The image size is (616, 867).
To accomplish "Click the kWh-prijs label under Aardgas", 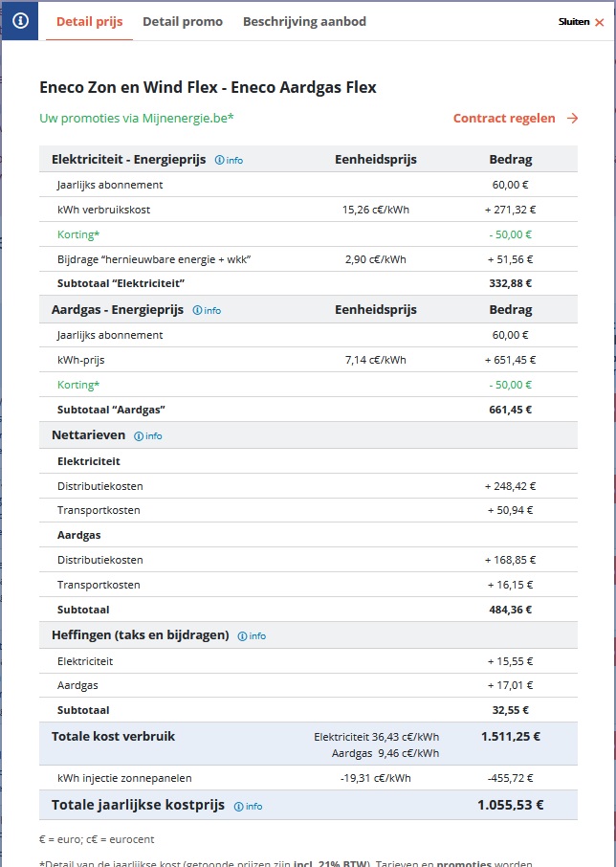I will 80,360.
